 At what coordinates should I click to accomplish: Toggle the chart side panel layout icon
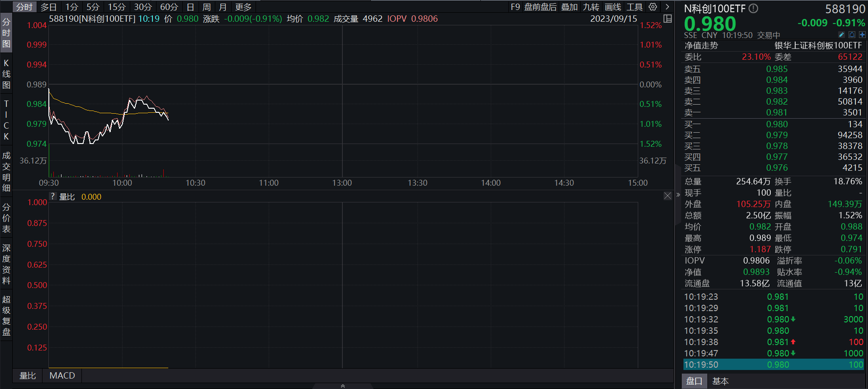[x=668, y=19]
